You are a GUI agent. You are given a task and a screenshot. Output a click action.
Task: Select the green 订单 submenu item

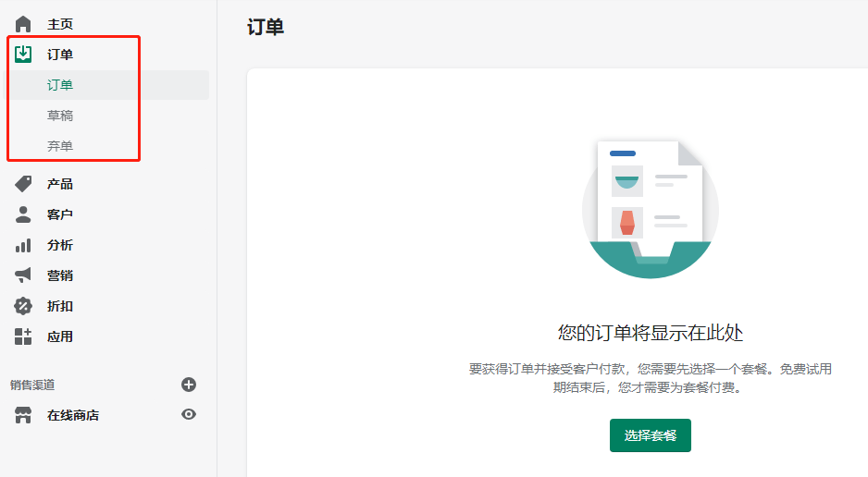pyautogui.click(x=60, y=85)
